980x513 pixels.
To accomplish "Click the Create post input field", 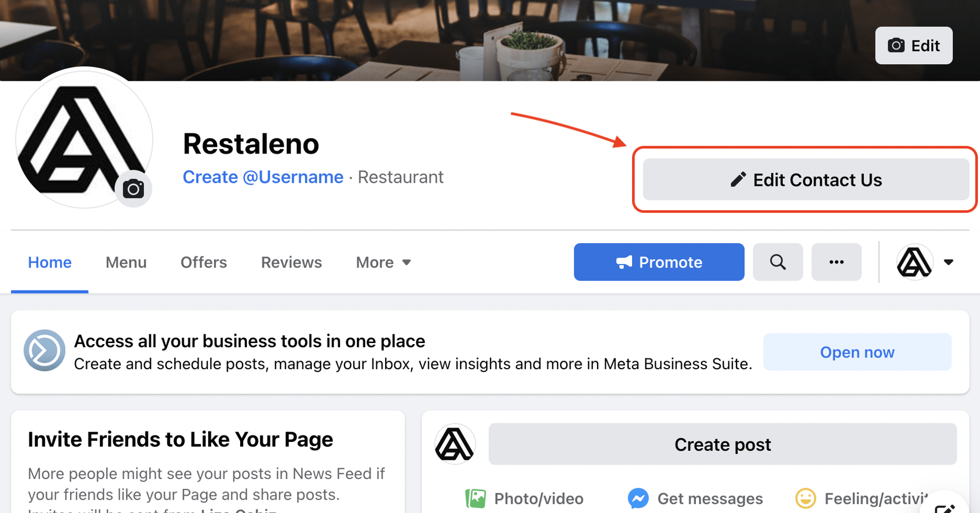I will click(x=722, y=444).
